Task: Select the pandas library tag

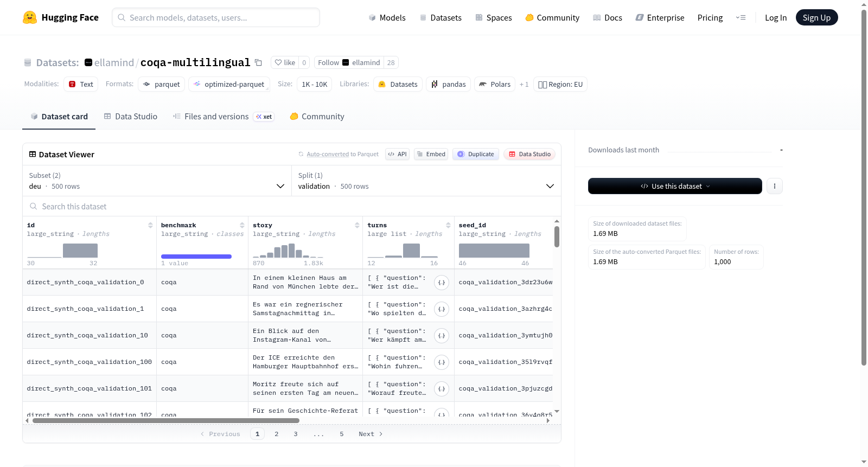Action: point(449,84)
